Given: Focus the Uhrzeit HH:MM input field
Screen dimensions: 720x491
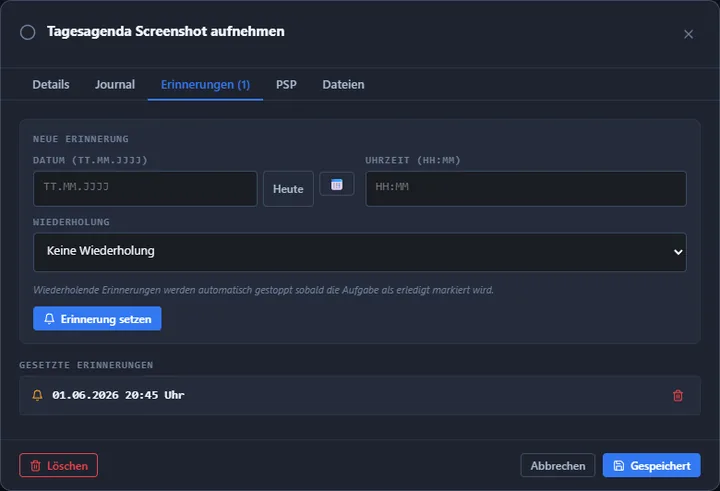Looking at the screenshot, I should pos(526,189).
